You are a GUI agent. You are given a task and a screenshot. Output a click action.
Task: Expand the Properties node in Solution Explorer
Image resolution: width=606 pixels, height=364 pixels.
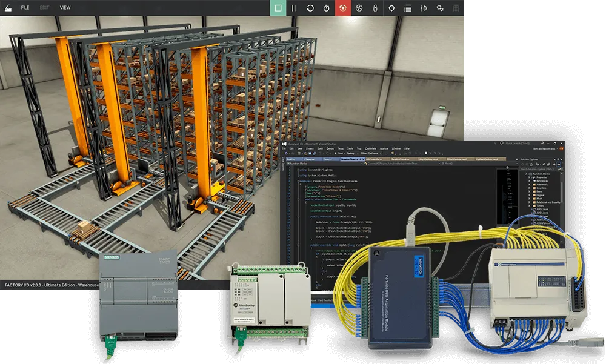(529, 177)
